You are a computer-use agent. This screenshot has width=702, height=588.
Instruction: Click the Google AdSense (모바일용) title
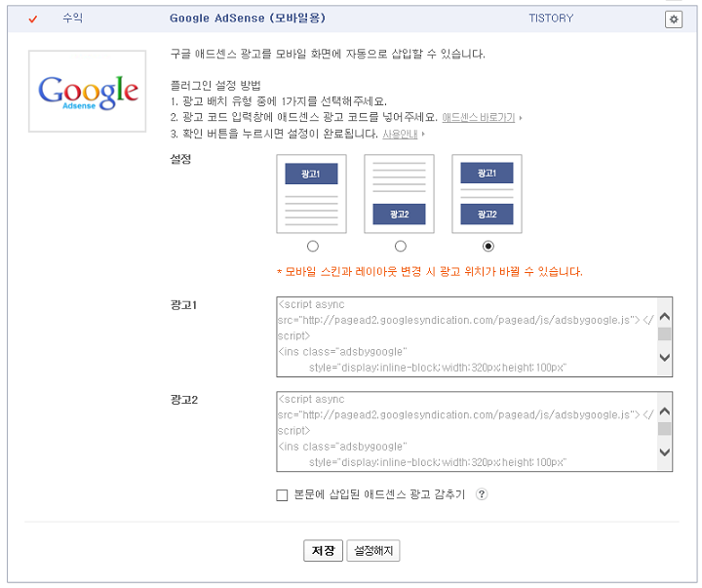point(248,19)
